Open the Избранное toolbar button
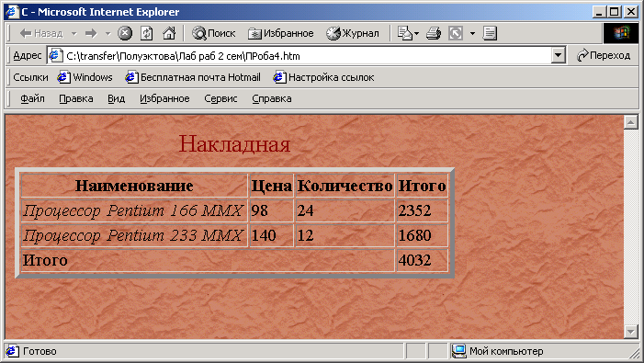The width and height of the screenshot is (644, 363). point(281,33)
